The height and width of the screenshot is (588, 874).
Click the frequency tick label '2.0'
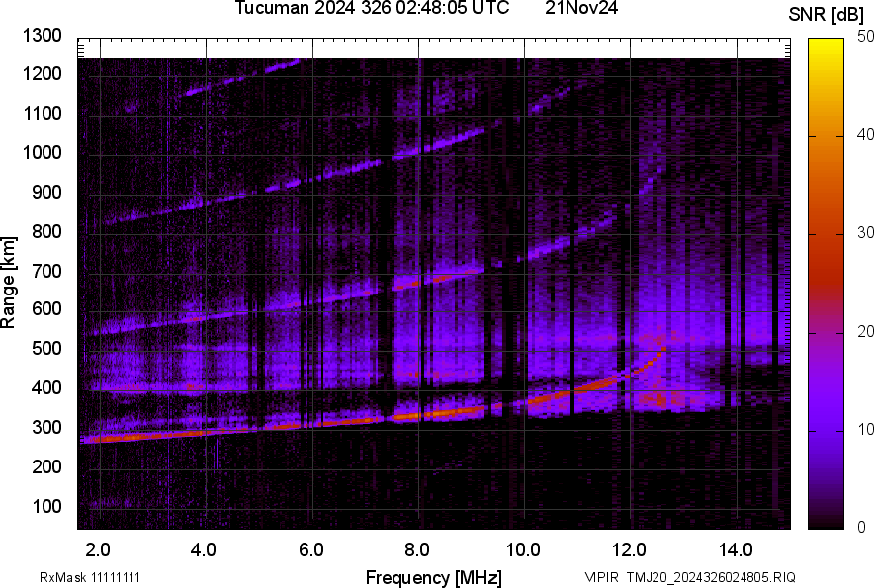[x=98, y=550]
